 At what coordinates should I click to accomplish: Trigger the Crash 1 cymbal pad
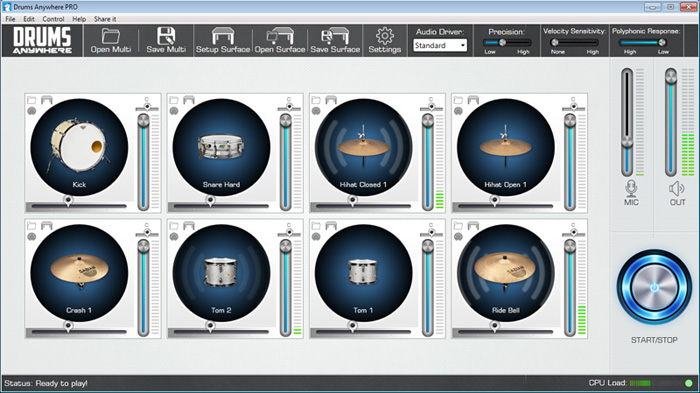coord(79,273)
